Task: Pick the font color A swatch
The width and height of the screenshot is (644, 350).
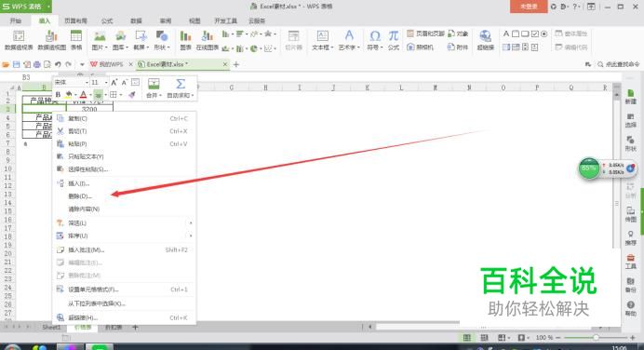Action: point(84,95)
